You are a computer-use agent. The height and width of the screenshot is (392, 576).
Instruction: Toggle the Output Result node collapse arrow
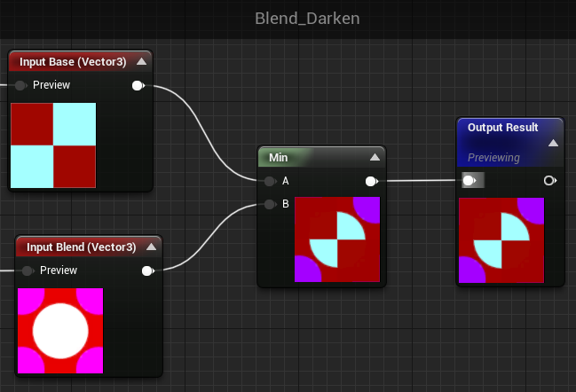pos(553,143)
